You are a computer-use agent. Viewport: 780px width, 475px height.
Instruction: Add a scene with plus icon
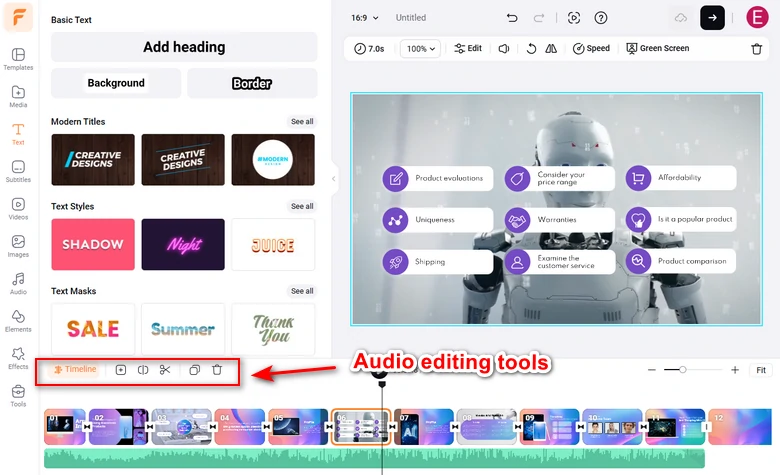pos(121,370)
